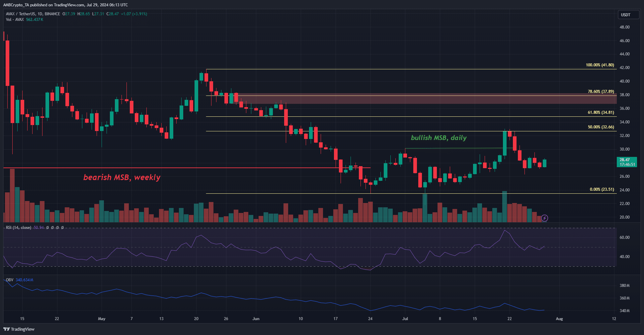Select the RSI (14, close) indicator label
Viewport: 644px width, 335px height.
point(19,228)
